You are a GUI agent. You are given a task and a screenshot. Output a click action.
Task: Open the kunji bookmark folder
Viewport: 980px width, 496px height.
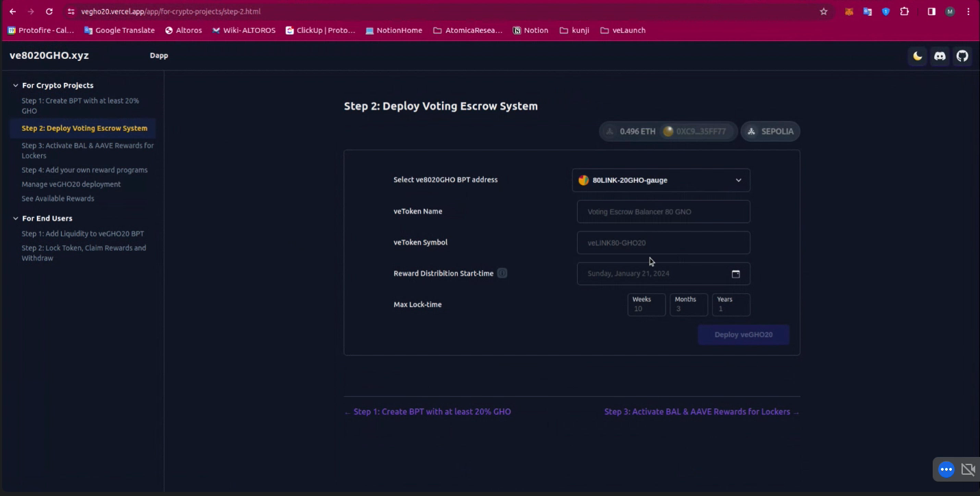pyautogui.click(x=574, y=30)
